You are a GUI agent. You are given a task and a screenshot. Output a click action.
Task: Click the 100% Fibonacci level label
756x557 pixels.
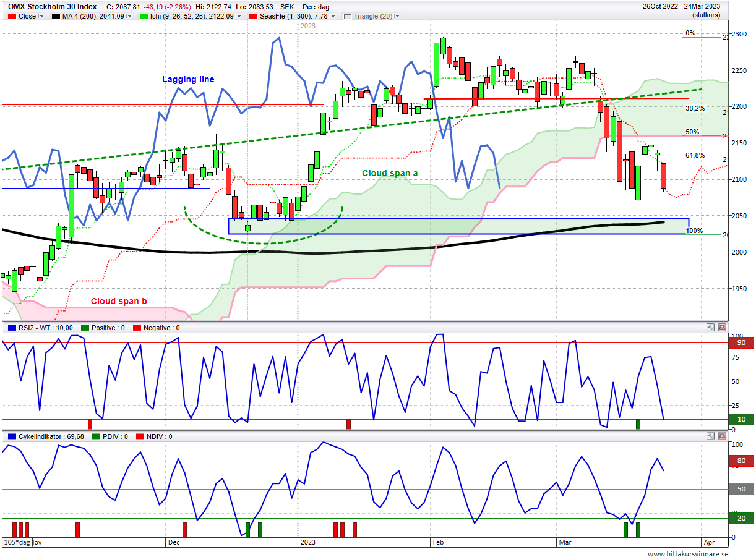694,231
